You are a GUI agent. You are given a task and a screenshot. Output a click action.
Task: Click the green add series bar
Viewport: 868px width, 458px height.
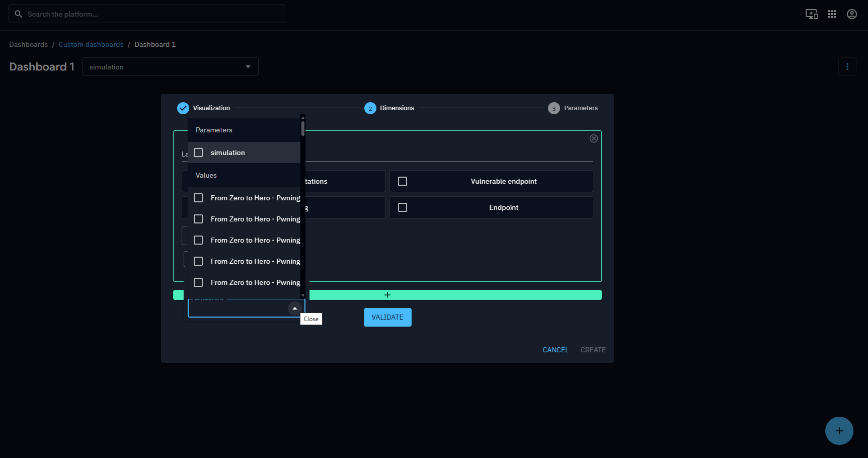453,295
